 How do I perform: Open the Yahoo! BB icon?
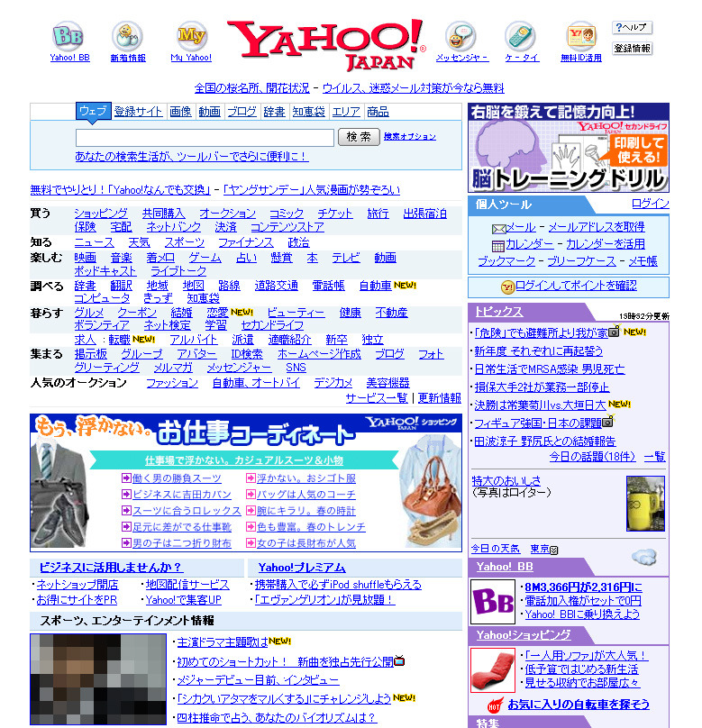coord(68,36)
